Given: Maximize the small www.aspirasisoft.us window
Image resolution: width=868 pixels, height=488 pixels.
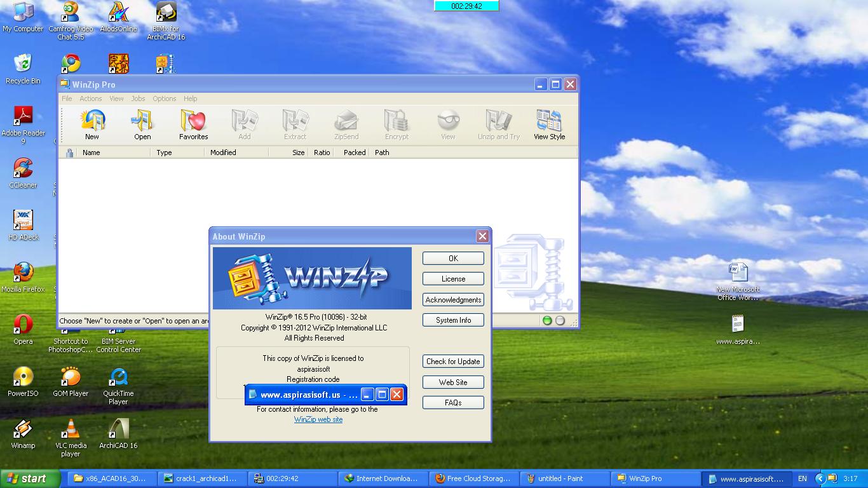Looking at the screenshot, I should (382, 395).
